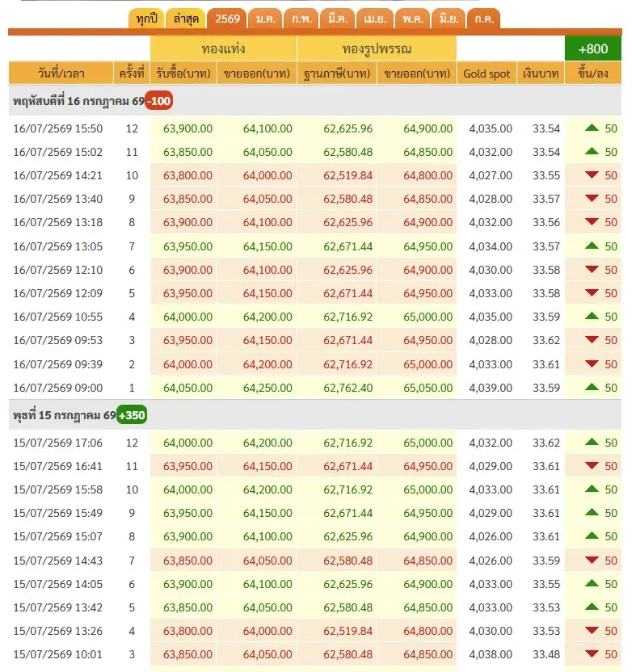640x672 pixels.
Task: Open the 2569 year tab
Action: pyautogui.click(x=227, y=19)
